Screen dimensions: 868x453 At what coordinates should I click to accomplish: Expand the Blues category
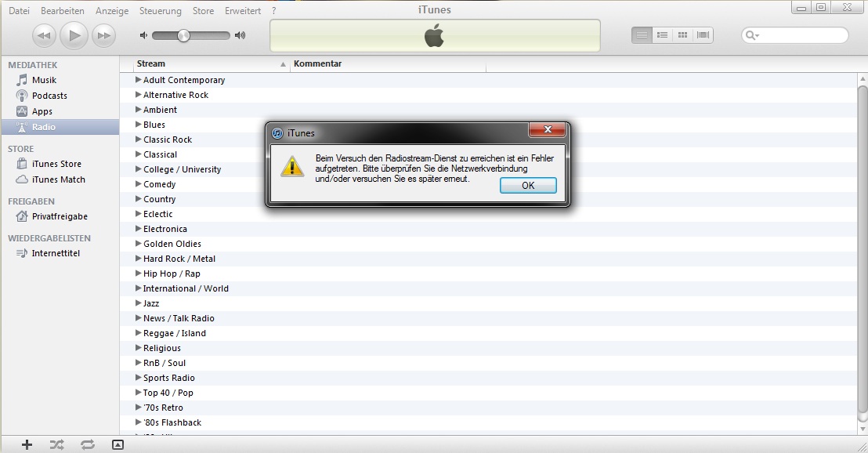click(139, 125)
